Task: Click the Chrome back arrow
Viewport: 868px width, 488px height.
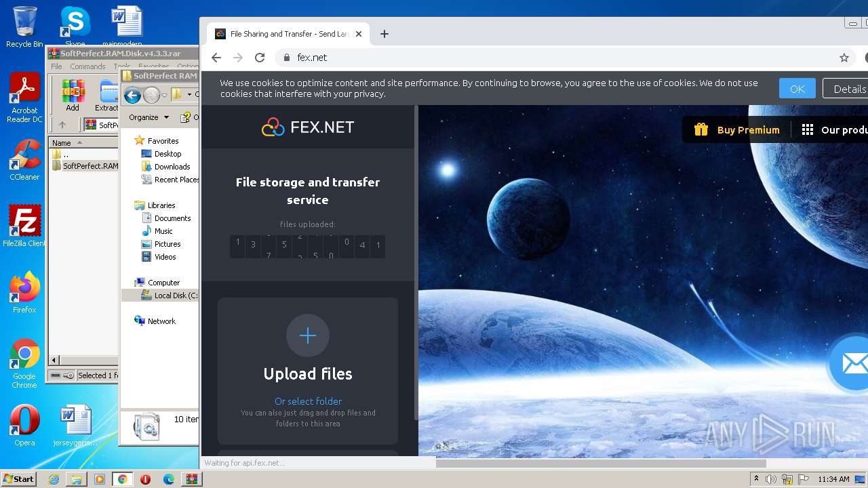Action: (216, 58)
